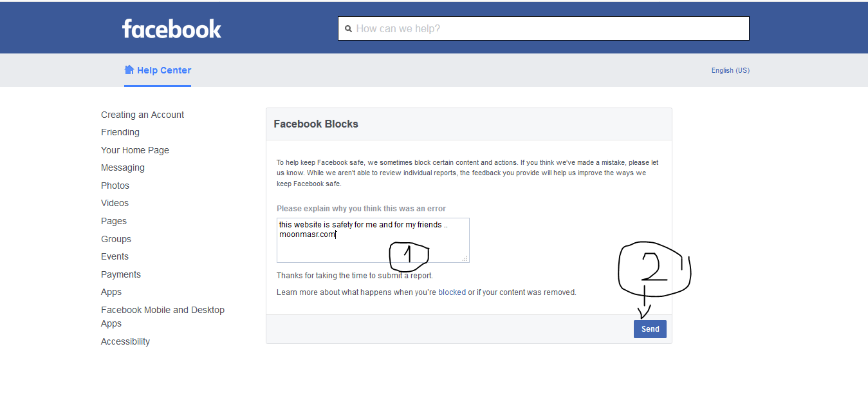Grab the text area resize handle
The height and width of the screenshot is (400, 868).
click(x=465, y=258)
